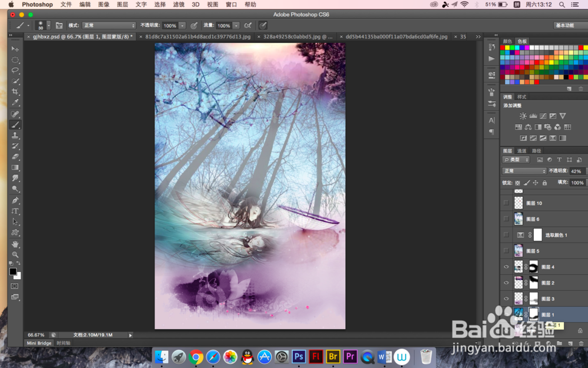Select the Crop tool
The width and height of the screenshot is (588, 368).
coord(15,92)
